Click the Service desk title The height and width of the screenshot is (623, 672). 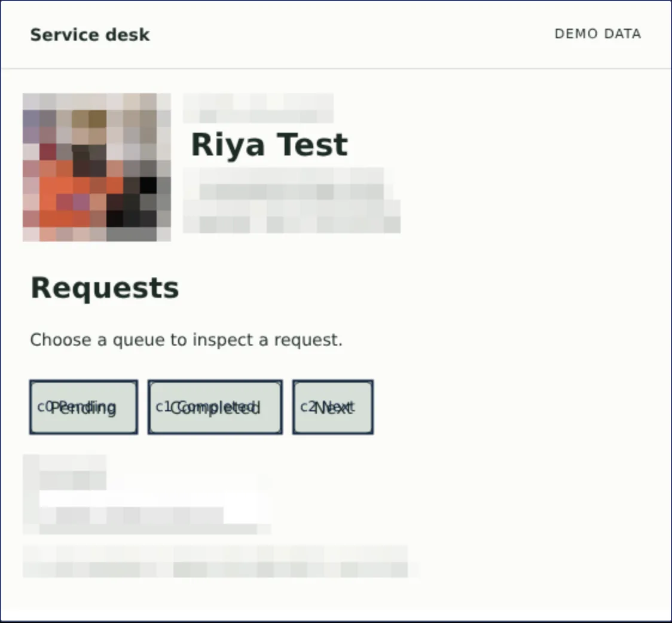90,35
